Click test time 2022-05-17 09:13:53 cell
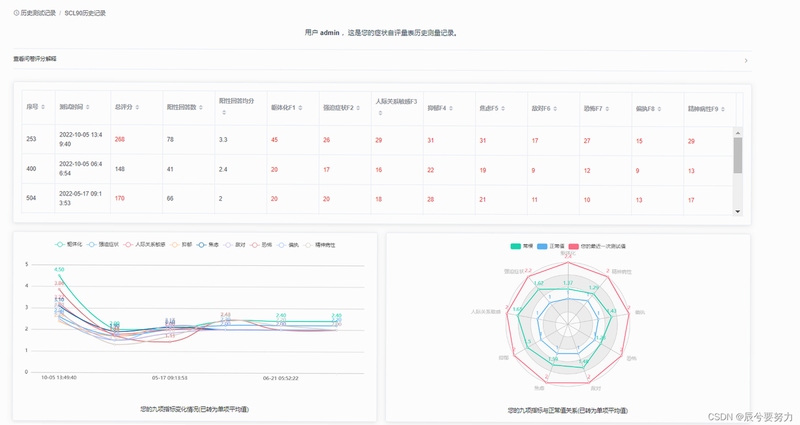This screenshot has height=425, width=800. click(x=81, y=198)
